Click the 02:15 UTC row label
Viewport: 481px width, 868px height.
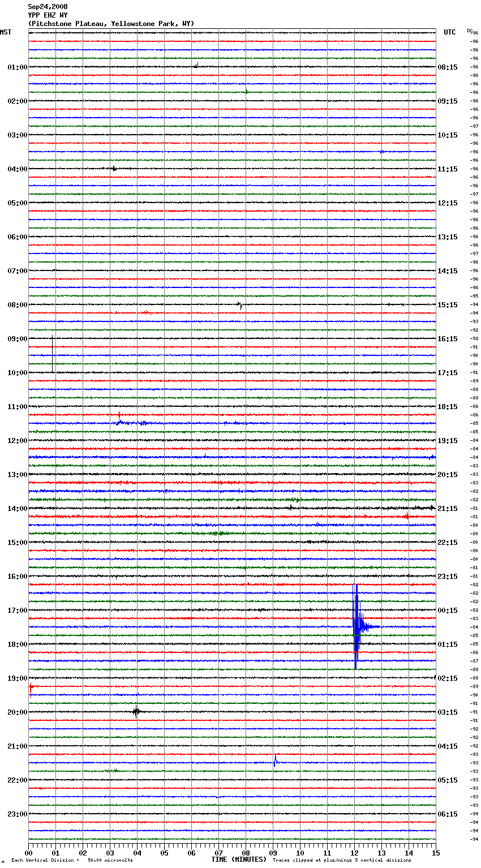(448, 678)
